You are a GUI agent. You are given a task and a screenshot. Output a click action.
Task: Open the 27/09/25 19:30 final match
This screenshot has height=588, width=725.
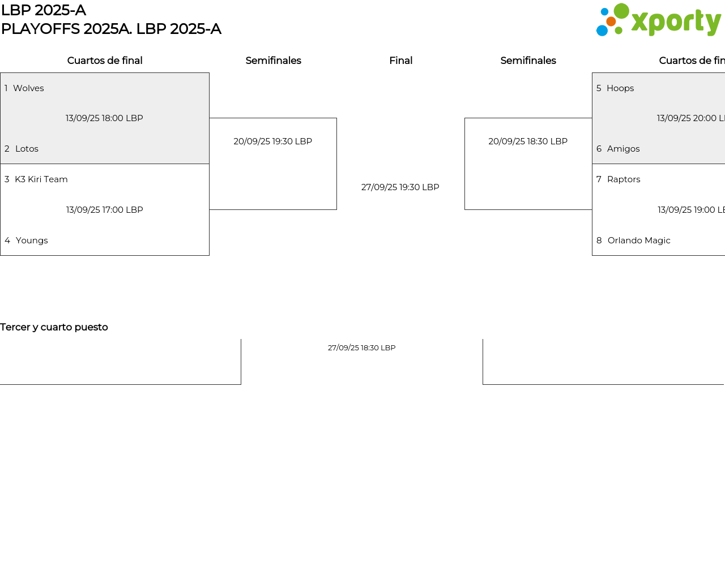(400, 187)
